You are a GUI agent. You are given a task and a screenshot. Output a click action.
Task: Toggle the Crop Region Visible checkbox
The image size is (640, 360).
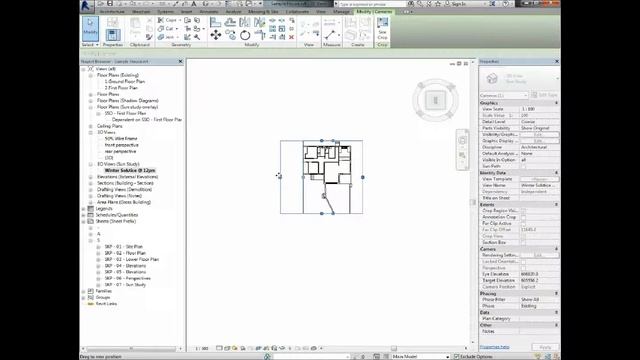pos(523,211)
